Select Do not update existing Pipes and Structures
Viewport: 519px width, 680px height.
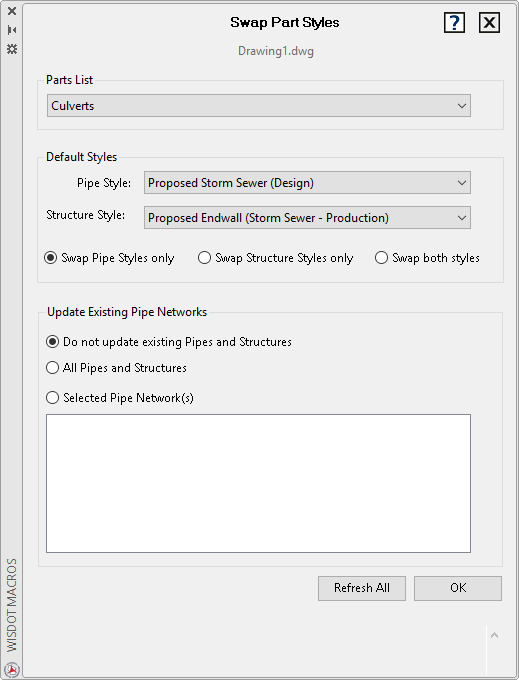click(169, 342)
